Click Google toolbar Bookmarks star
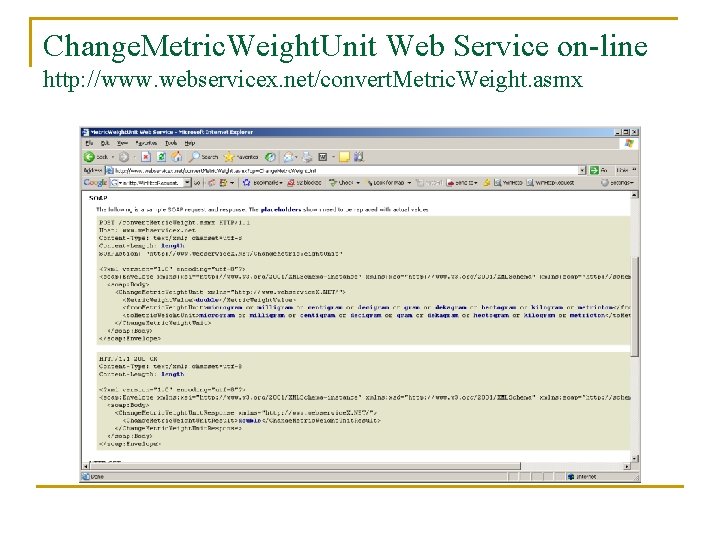This screenshot has height=540, width=720. [247, 183]
